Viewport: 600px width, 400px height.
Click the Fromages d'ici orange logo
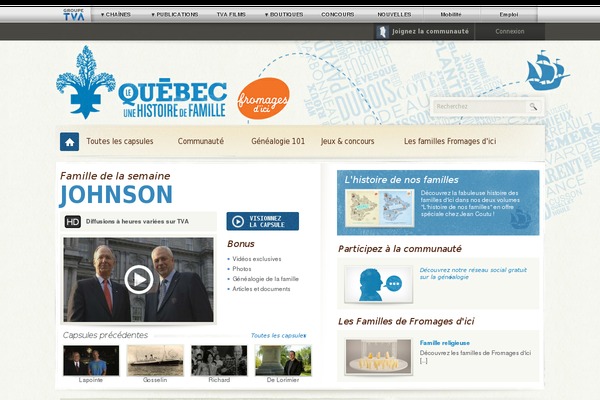point(263,99)
